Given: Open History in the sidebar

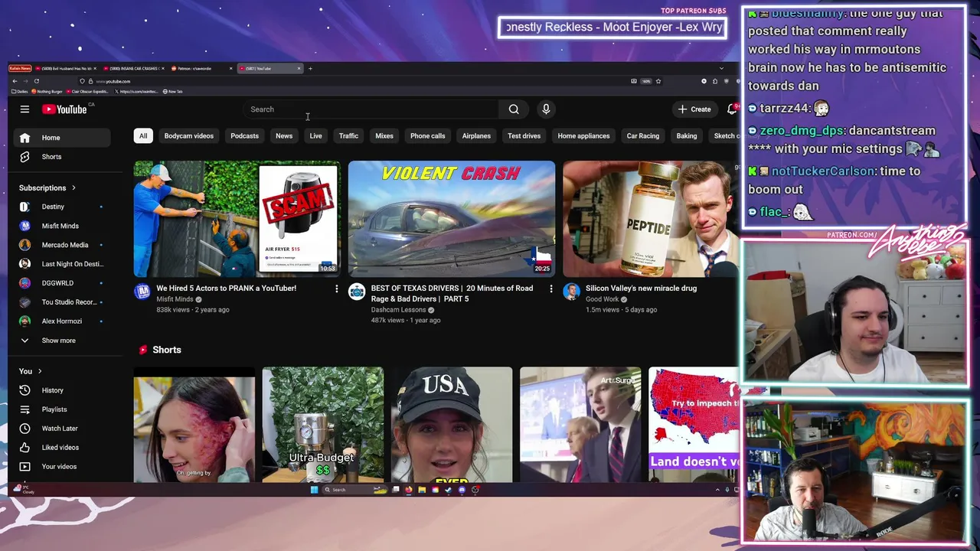Looking at the screenshot, I should pos(62,390).
